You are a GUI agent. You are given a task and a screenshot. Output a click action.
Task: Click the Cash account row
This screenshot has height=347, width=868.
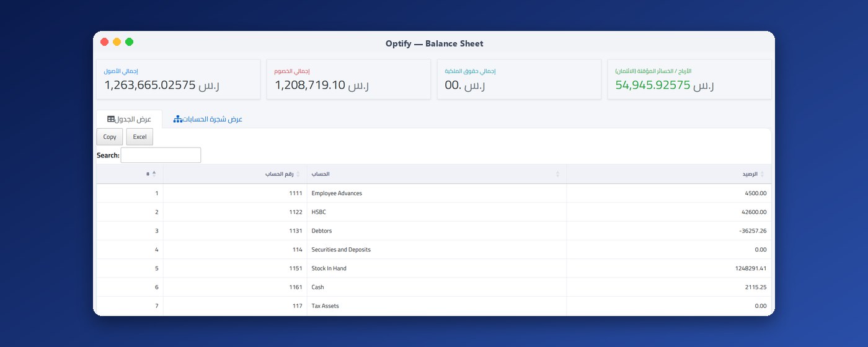tap(434, 287)
